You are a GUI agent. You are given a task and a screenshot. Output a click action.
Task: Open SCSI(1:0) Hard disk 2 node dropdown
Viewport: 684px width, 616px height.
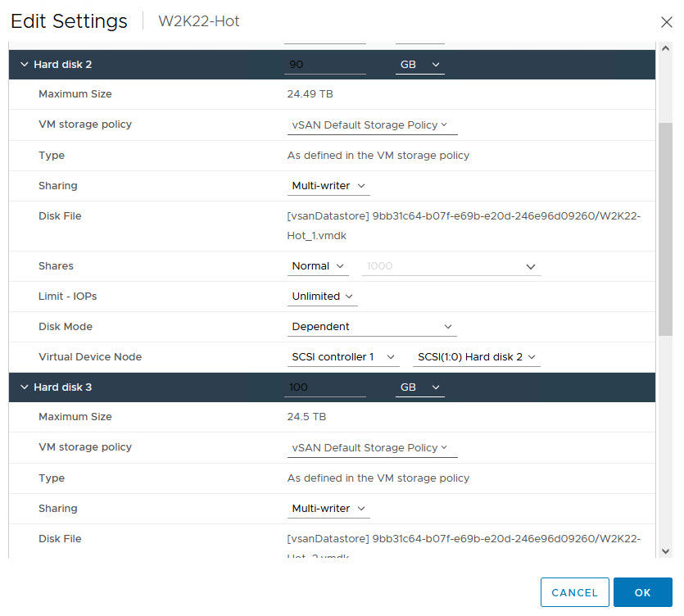(478, 357)
